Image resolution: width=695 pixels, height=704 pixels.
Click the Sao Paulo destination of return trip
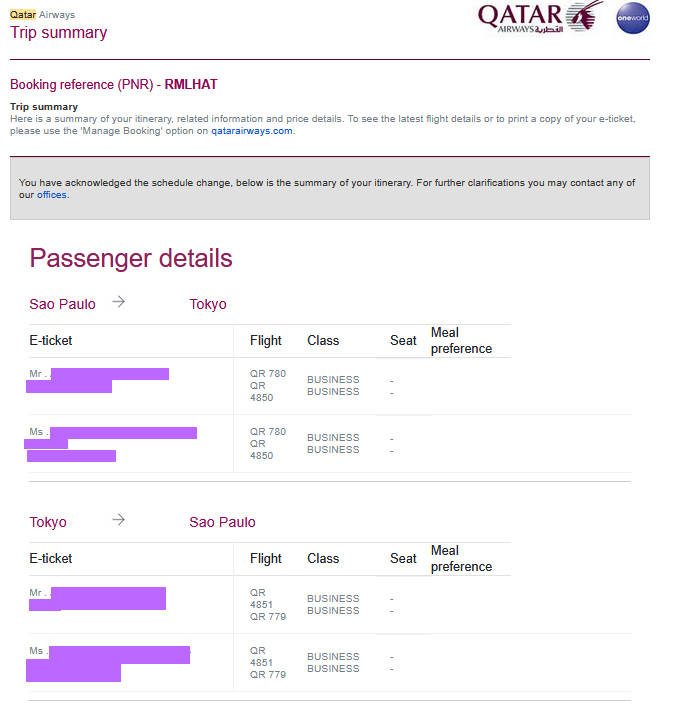pyautogui.click(x=222, y=522)
